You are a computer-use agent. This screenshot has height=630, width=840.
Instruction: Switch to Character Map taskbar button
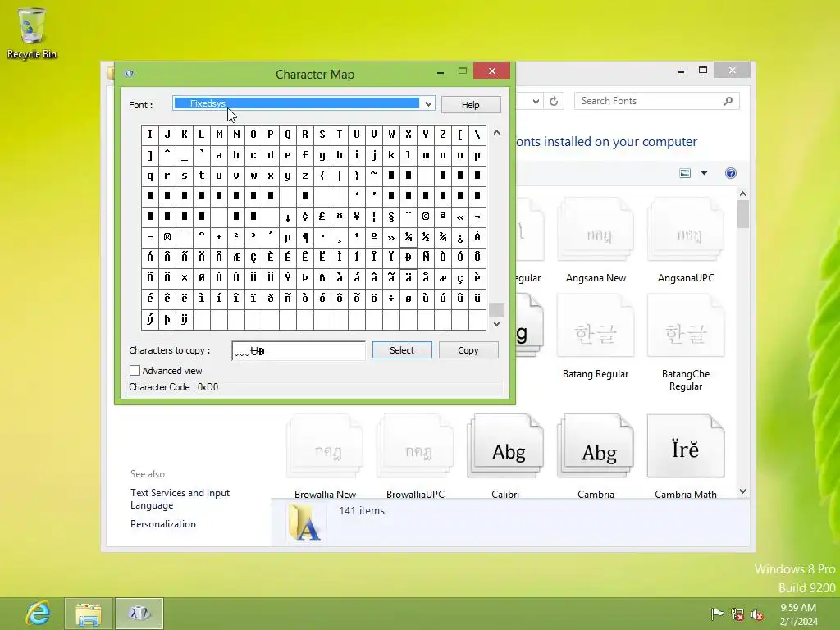[139, 614]
